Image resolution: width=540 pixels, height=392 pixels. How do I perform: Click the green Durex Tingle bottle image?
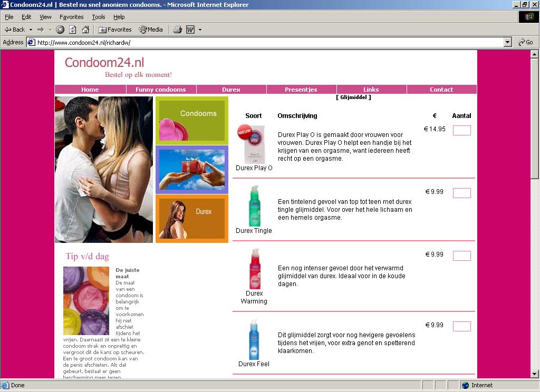point(255,206)
